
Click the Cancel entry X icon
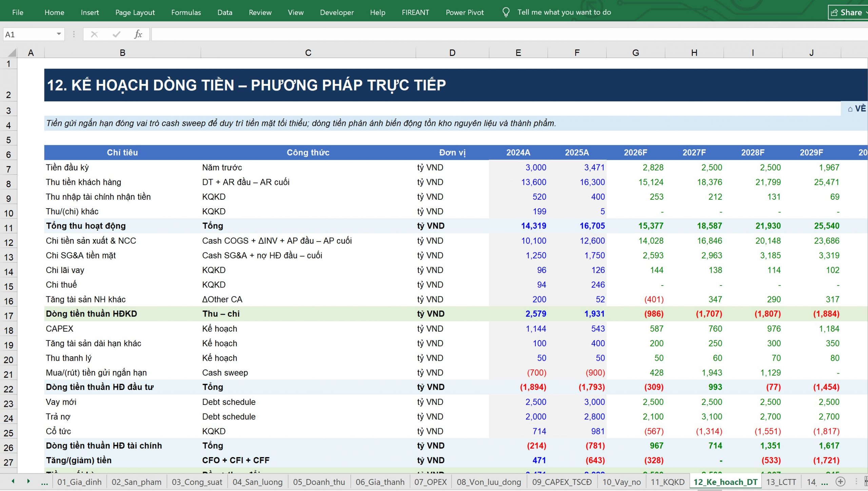[94, 34]
